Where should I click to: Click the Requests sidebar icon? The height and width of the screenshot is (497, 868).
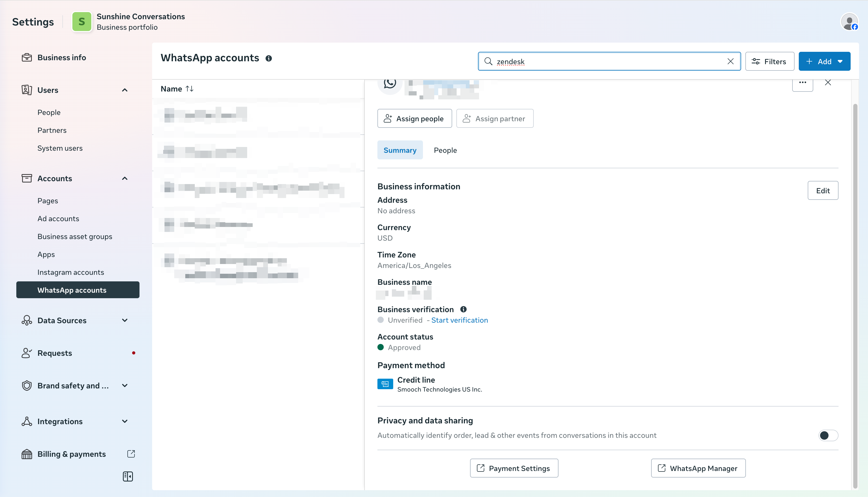[x=27, y=353]
